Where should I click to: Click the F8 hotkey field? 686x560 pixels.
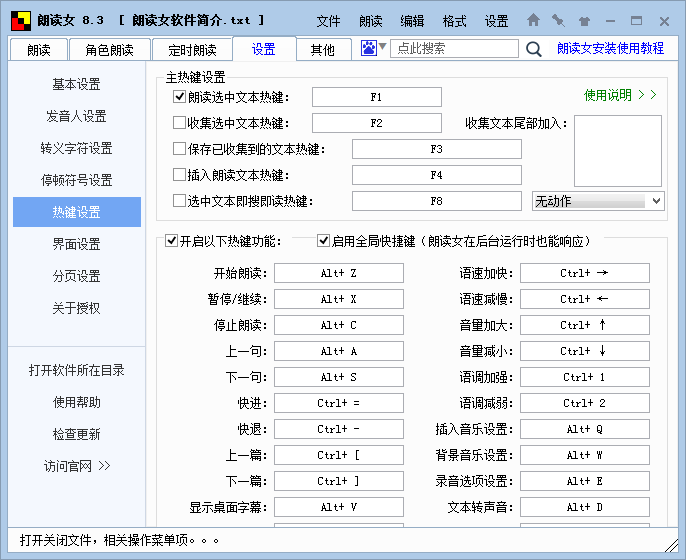click(437, 201)
